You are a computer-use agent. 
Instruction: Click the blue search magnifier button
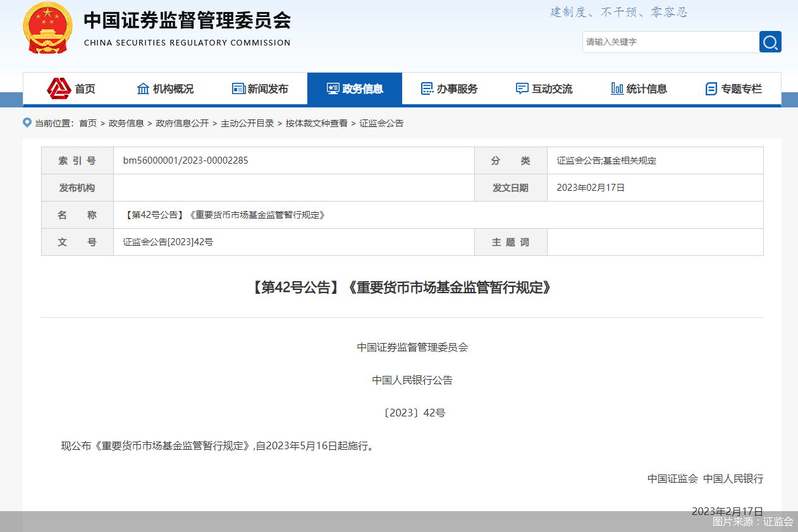coord(770,42)
